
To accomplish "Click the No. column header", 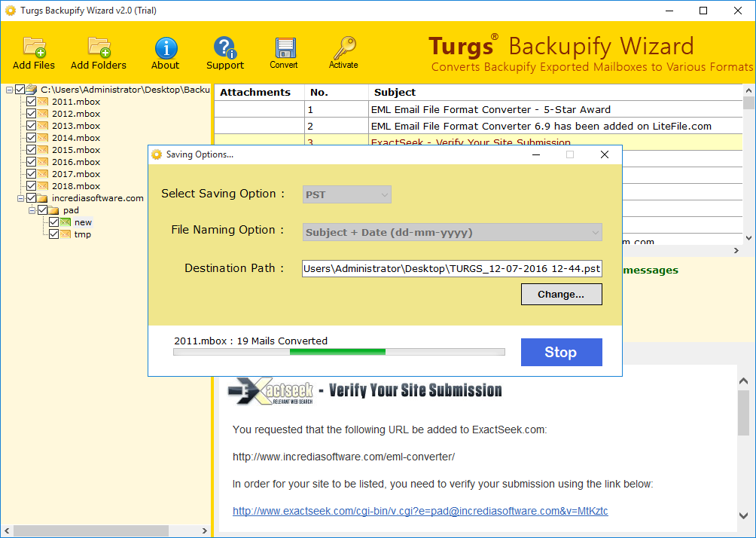I will (x=336, y=92).
